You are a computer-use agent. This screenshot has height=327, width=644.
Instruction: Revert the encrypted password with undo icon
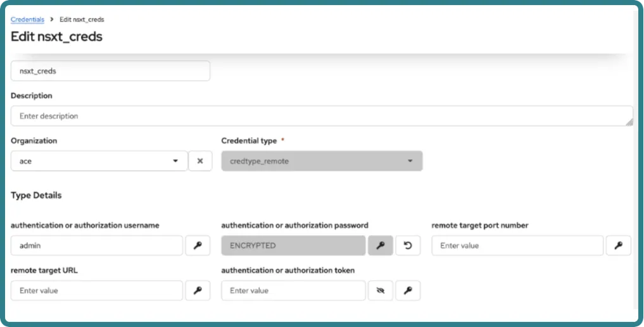408,245
